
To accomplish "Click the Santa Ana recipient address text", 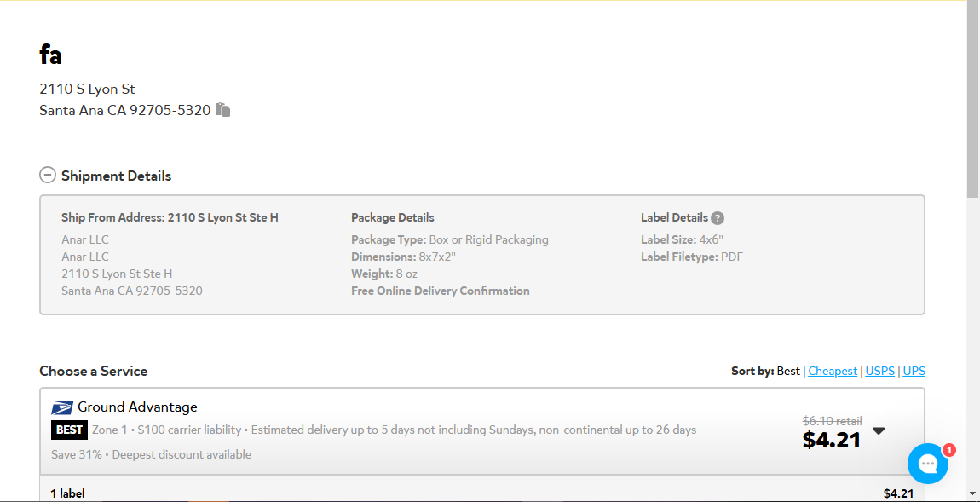I will click(x=125, y=111).
